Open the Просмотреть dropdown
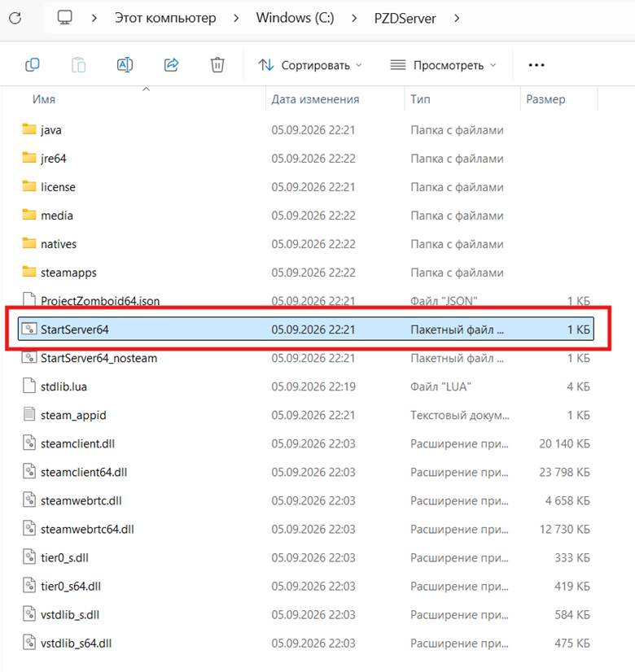The image size is (635, 672). tap(444, 65)
